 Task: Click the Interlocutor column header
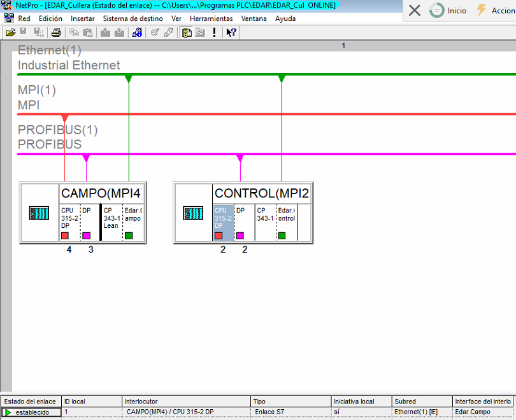(x=186, y=402)
